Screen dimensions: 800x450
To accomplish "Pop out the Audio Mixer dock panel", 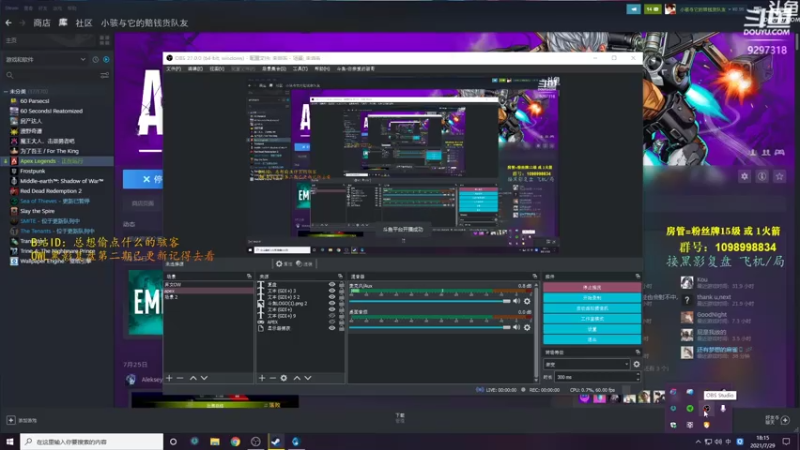I will [534, 276].
